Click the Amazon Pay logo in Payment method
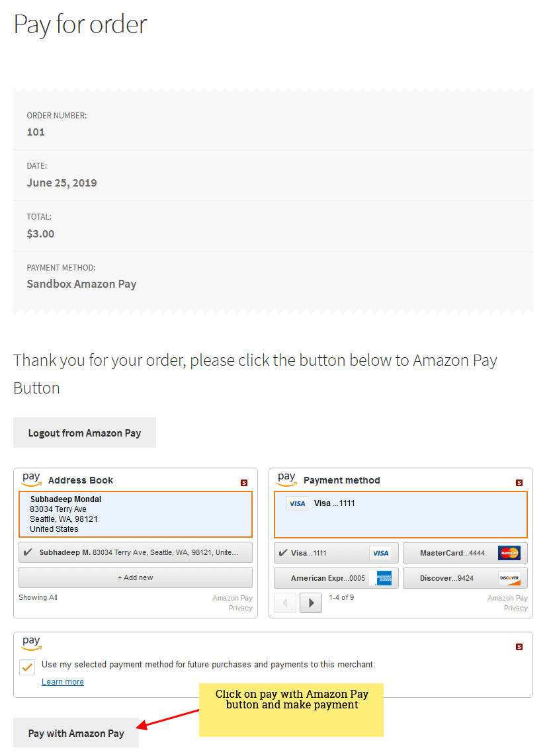The width and height of the screenshot is (549, 756). [286, 480]
